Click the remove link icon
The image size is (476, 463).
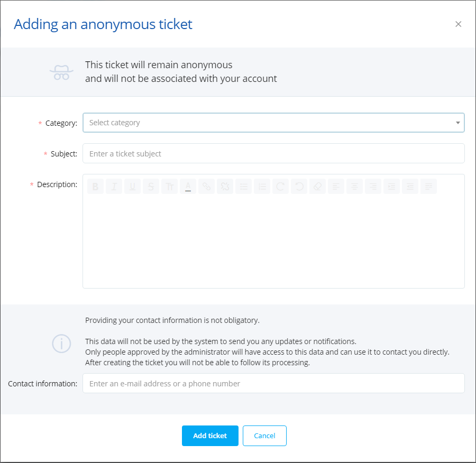225,186
